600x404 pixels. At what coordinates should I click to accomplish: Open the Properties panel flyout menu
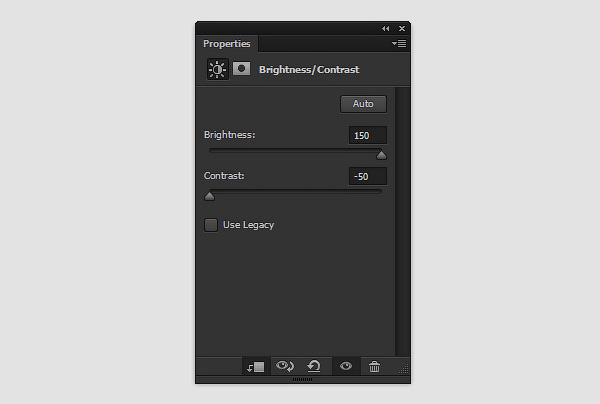click(x=399, y=44)
